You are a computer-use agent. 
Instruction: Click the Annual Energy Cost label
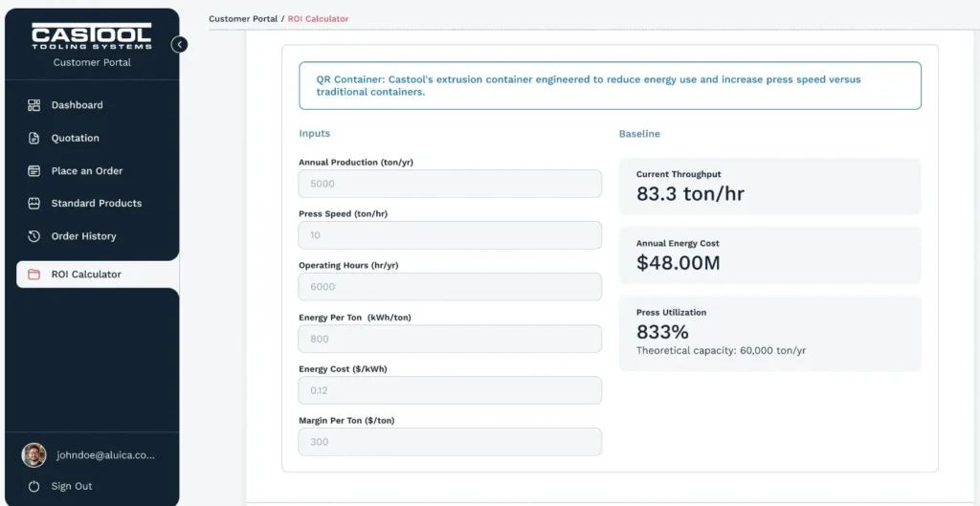tap(678, 243)
